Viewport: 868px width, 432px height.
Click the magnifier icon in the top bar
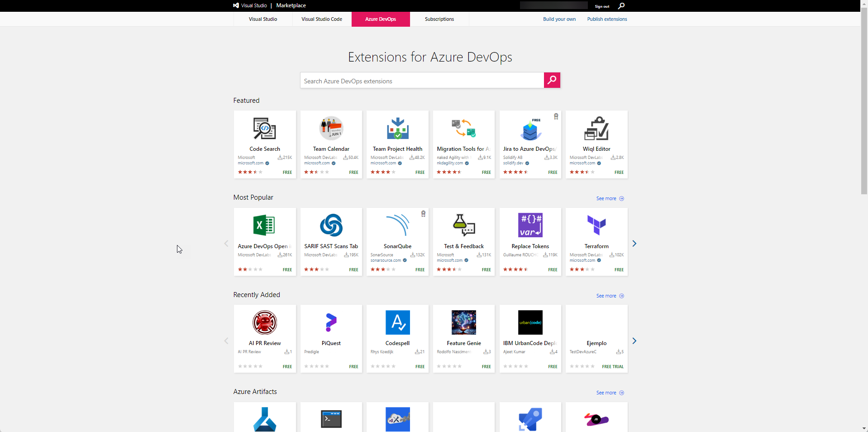click(621, 6)
